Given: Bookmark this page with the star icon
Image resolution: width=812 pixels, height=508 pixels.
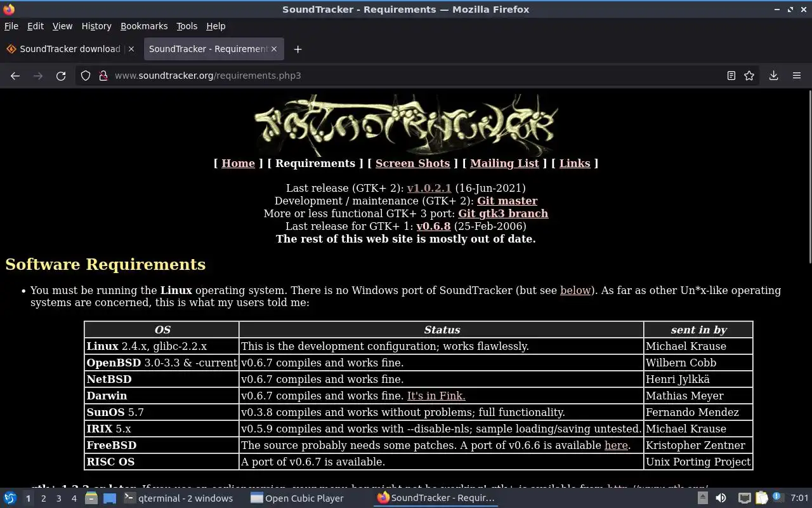Looking at the screenshot, I should click(749, 76).
